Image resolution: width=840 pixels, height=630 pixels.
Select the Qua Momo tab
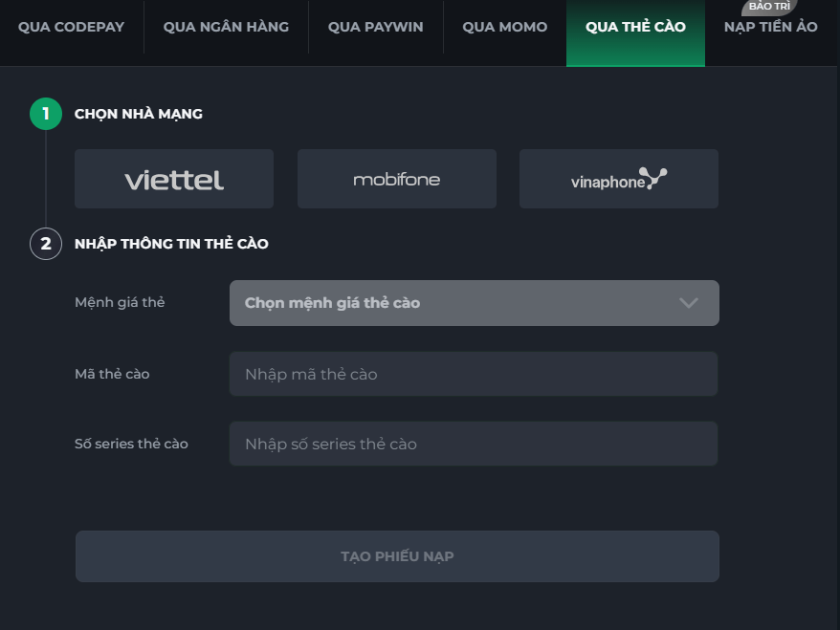pos(505,27)
